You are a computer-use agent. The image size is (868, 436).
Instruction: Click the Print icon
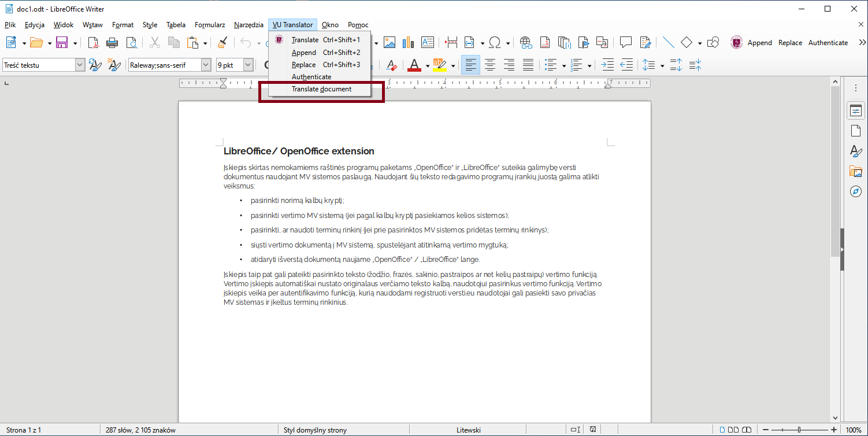(x=113, y=42)
